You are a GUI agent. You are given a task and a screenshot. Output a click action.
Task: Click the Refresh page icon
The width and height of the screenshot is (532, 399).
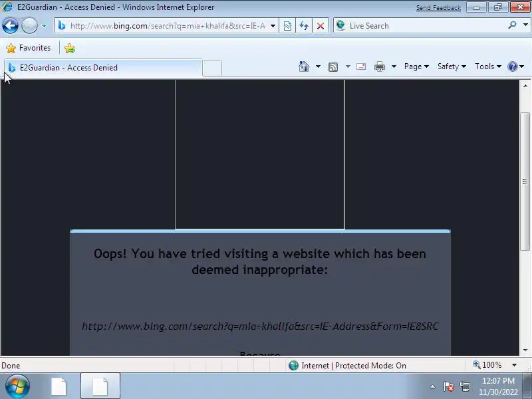(304, 26)
